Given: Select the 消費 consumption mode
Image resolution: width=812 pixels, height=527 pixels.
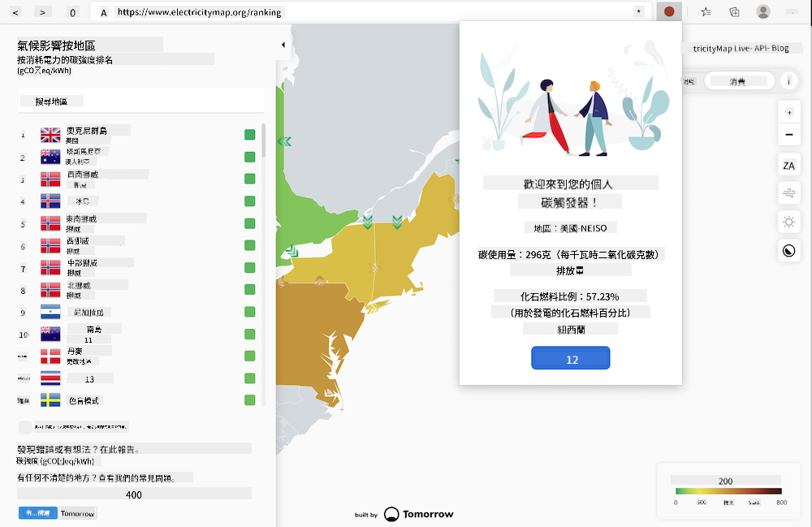Looking at the screenshot, I should pos(737,81).
